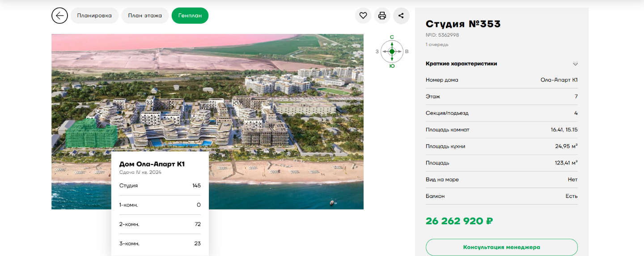Image resolution: width=644 pixels, height=256 pixels.
Task: Open the Планировка tab
Action: click(x=94, y=16)
